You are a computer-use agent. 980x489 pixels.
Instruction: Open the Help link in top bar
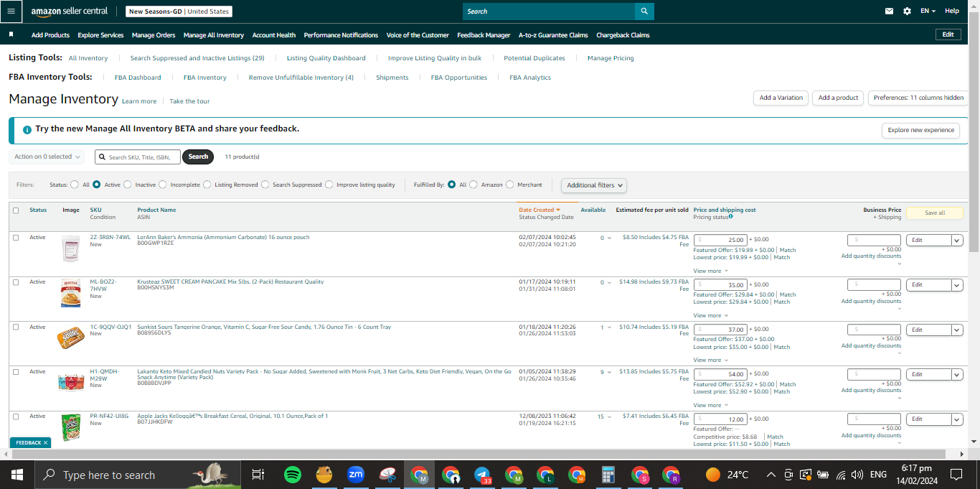click(x=952, y=11)
